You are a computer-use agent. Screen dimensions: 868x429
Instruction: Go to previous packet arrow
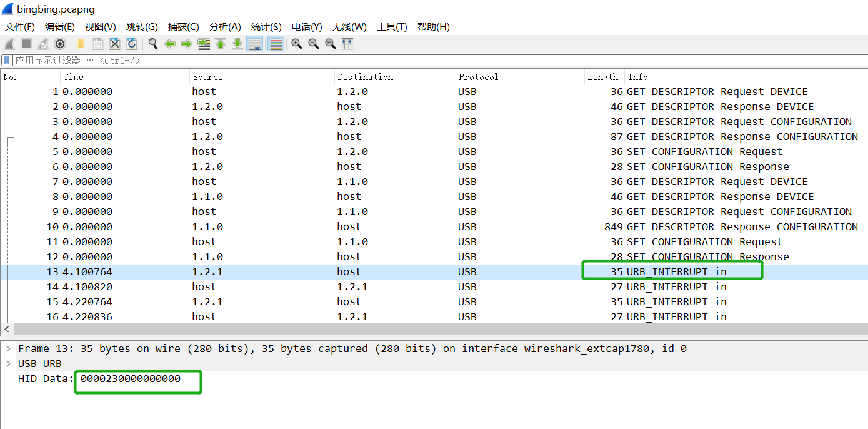pos(169,44)
